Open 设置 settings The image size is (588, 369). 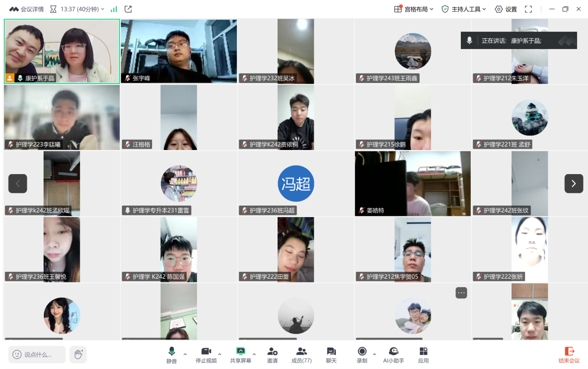506,9
